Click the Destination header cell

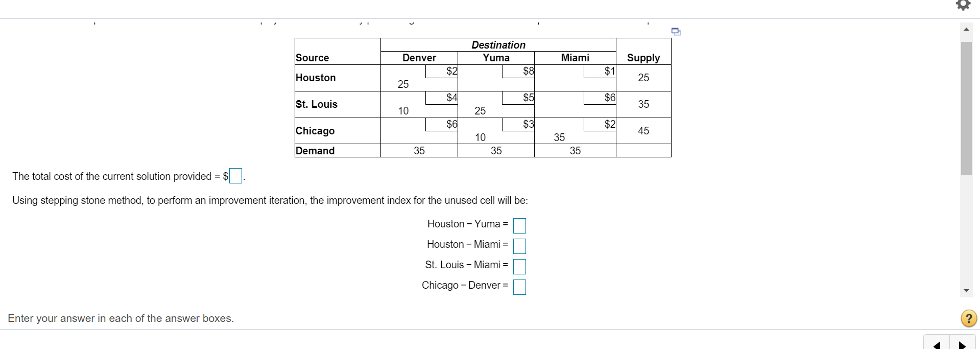coord(498,45)
